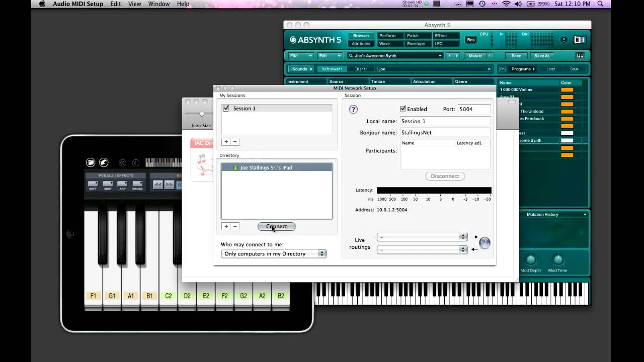Image resolution: width=644 pixels, height=362 pixels.
Task: Open the Apple menu
Action: pos(42,4)
